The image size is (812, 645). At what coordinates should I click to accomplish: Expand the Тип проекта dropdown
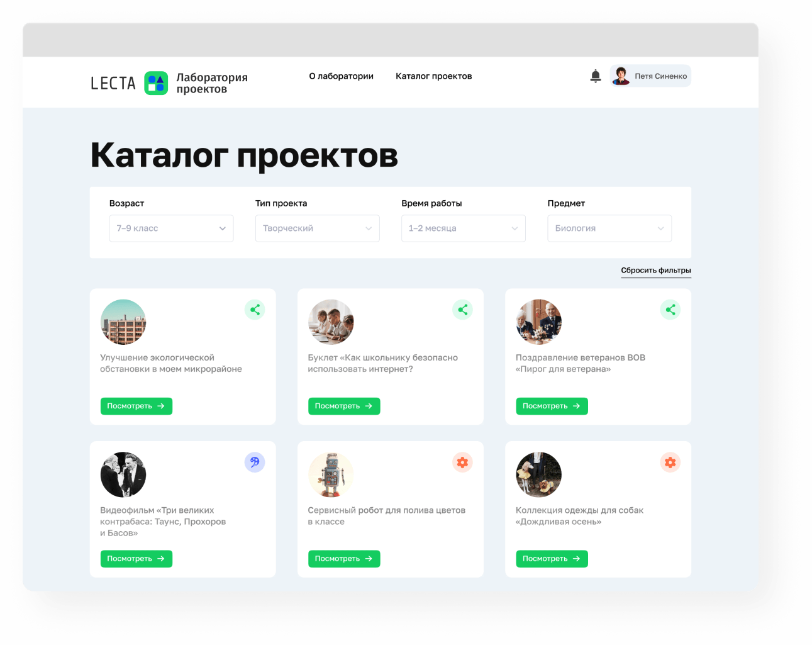click(x=317, y=228)
